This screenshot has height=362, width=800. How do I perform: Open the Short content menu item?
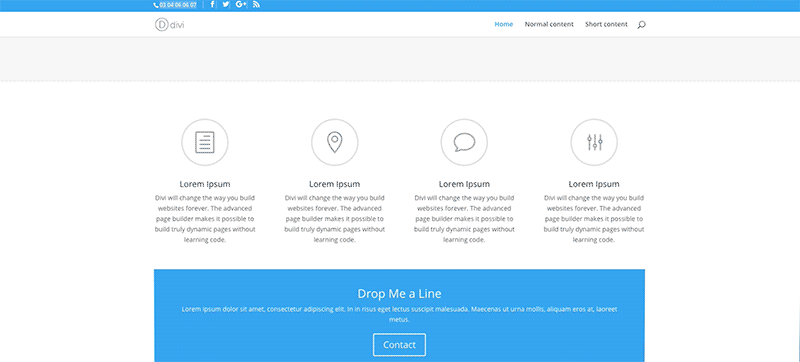(606, 24)
